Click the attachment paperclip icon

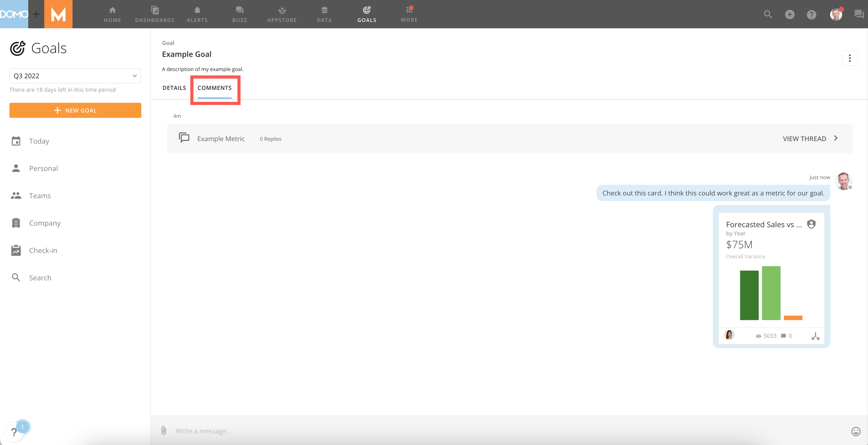point(164,431)
